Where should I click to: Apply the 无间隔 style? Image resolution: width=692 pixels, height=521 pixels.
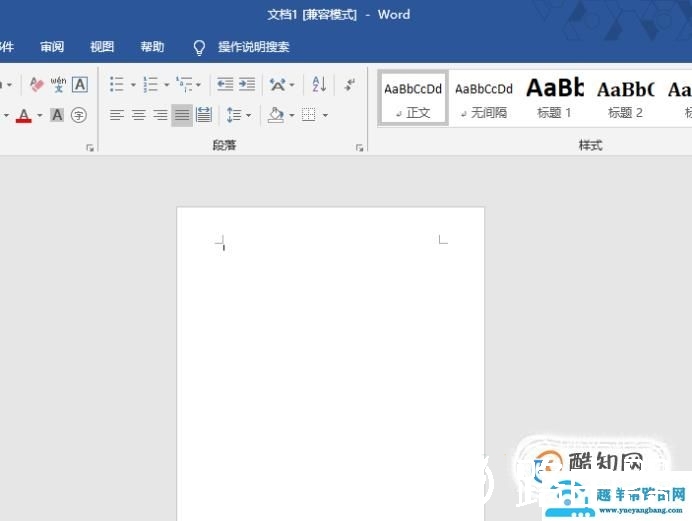(x=484, y=100)
